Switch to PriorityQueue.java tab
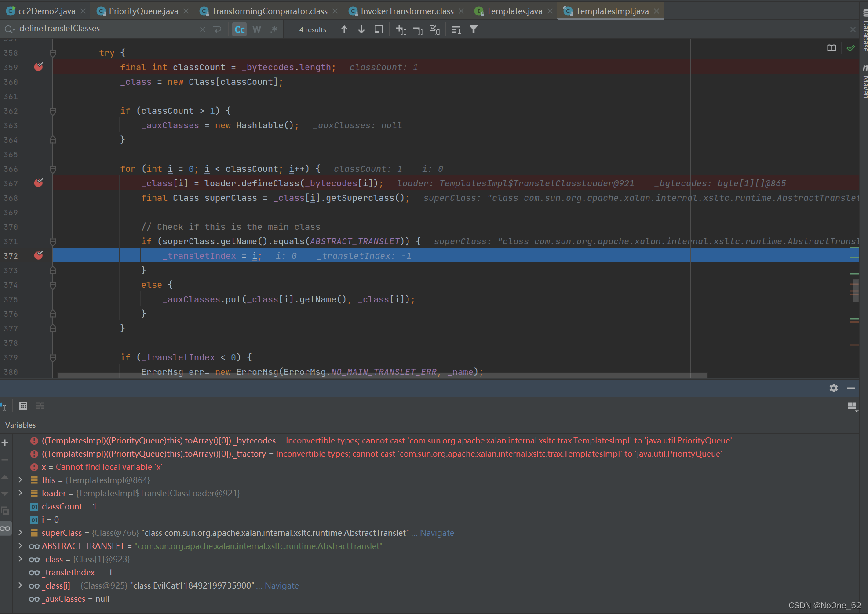 [x=143, y=11]
